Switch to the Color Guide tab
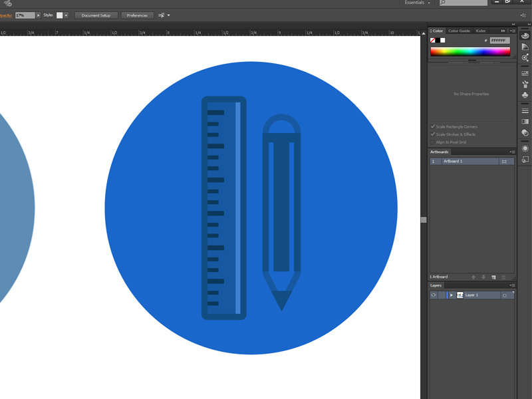This screenshot has width=532, height=399. pos(459,31)
